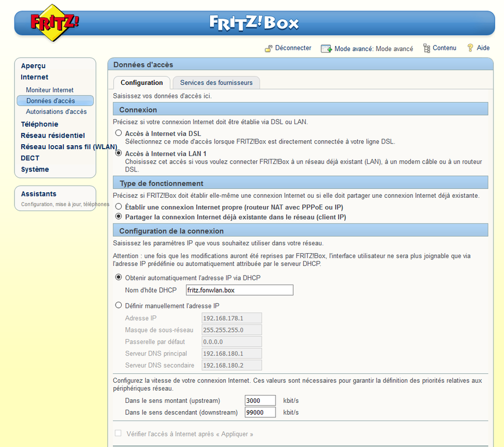The height and width of the screenshot is (447, 504).
Task: Open Aperçu in the sidebar
Action: click(x=34, y=66)
